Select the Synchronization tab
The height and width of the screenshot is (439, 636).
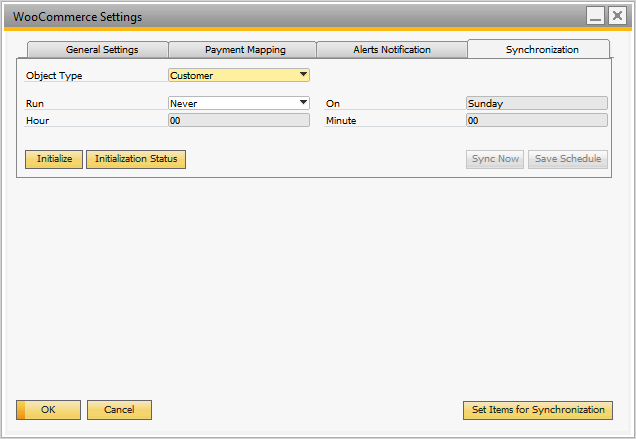point(541,49)
